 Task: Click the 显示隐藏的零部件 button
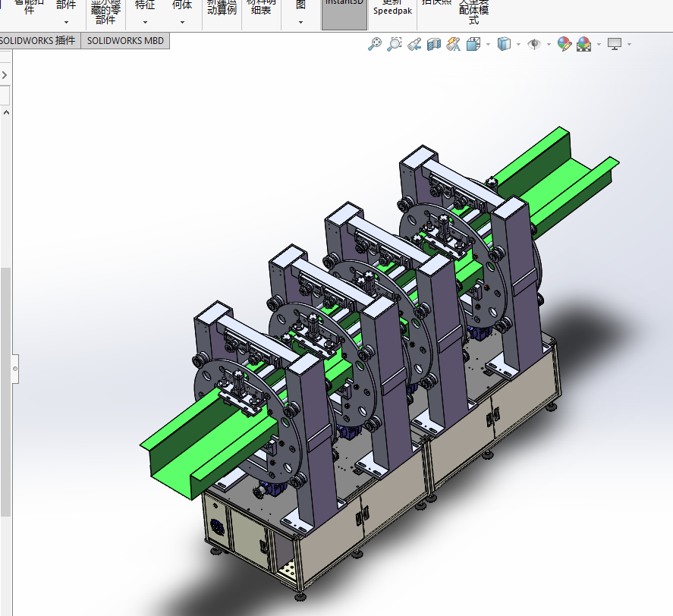tap(105, 11)
